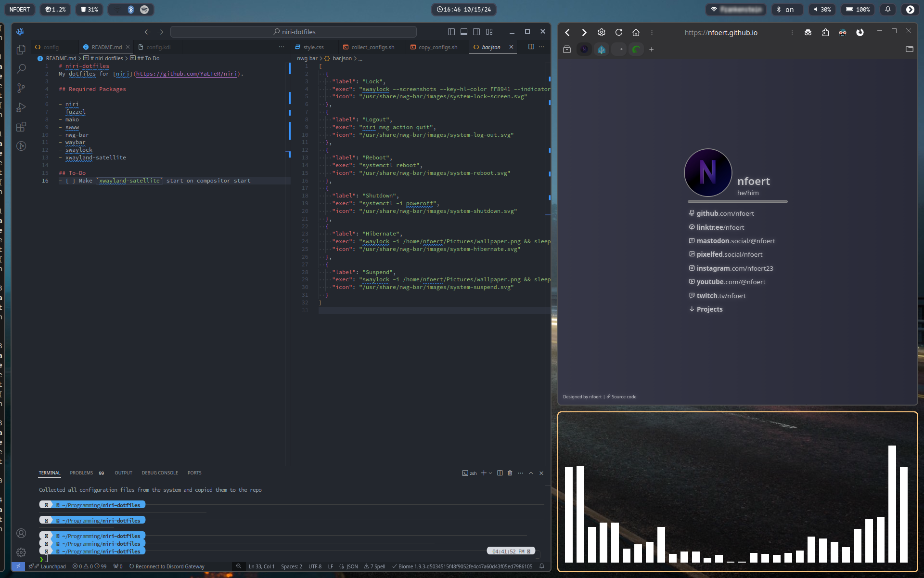Open the Spotify icon in the top bar
Screen dimensions: 924x578
click(x=144, y=10)
